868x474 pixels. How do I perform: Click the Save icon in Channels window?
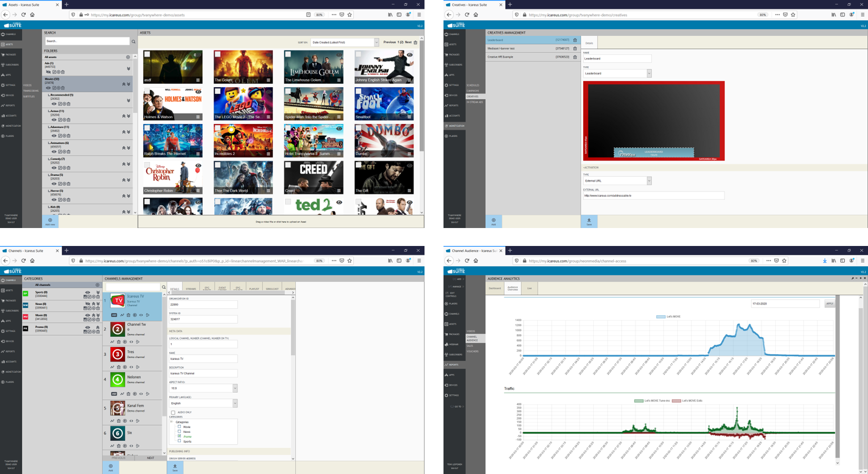coord(175,468)
